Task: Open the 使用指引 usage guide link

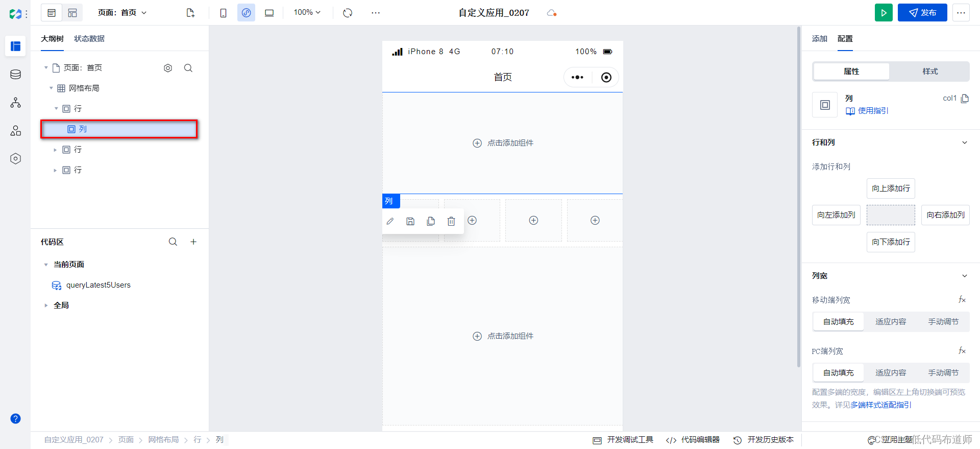Action: click(x=867, y=111)
